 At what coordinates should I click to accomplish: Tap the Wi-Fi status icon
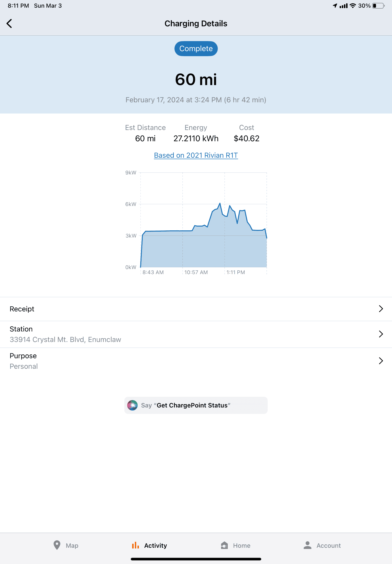[353, 6]
